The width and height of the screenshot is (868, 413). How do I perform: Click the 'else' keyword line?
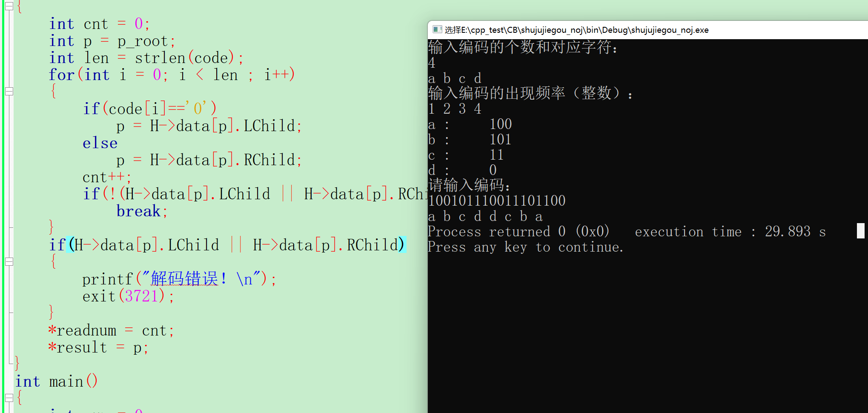tap(100, 143)
